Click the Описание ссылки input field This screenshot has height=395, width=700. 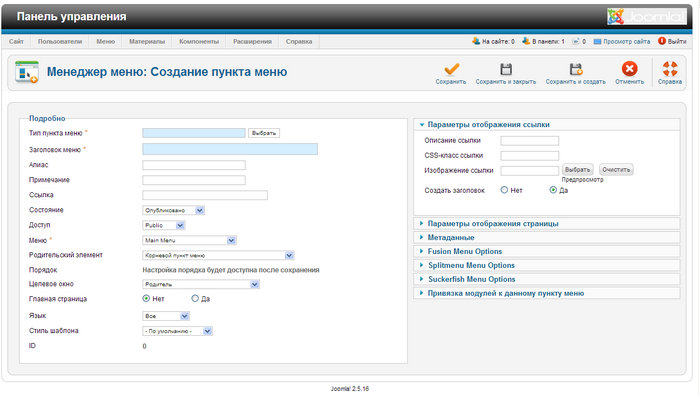pos(529,141)
